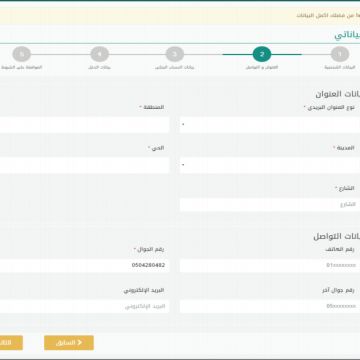Jump to step 3 bank account data
The width and height of the screenshot is (360, 360).
pyautogui.click(x=174, y=54)
